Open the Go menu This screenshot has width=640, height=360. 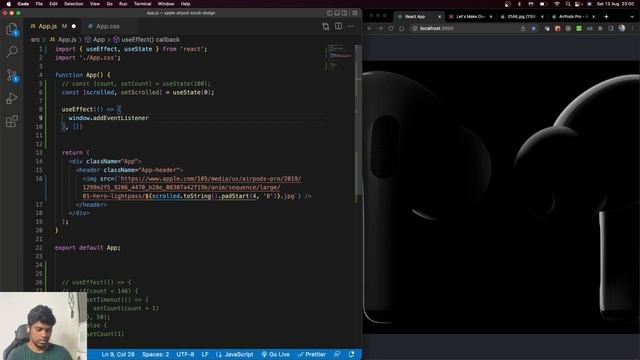tap(110, 4)
